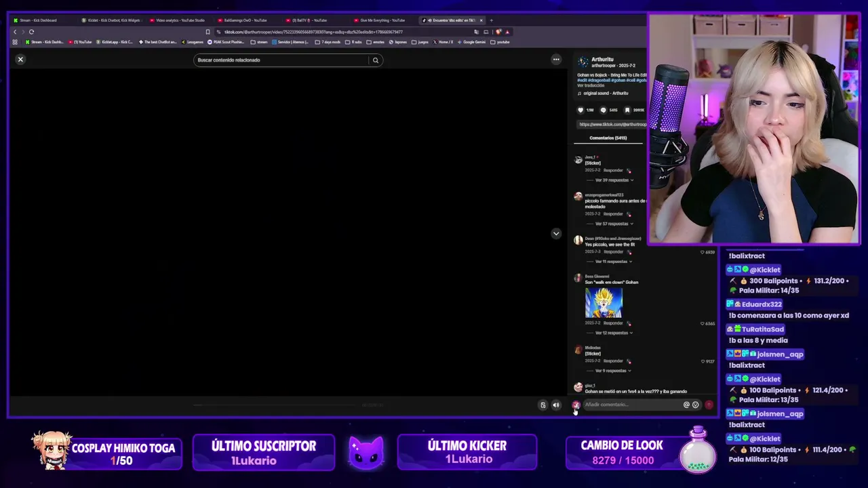
Task: Open comments via speech bubble icon
Action: 604,110
